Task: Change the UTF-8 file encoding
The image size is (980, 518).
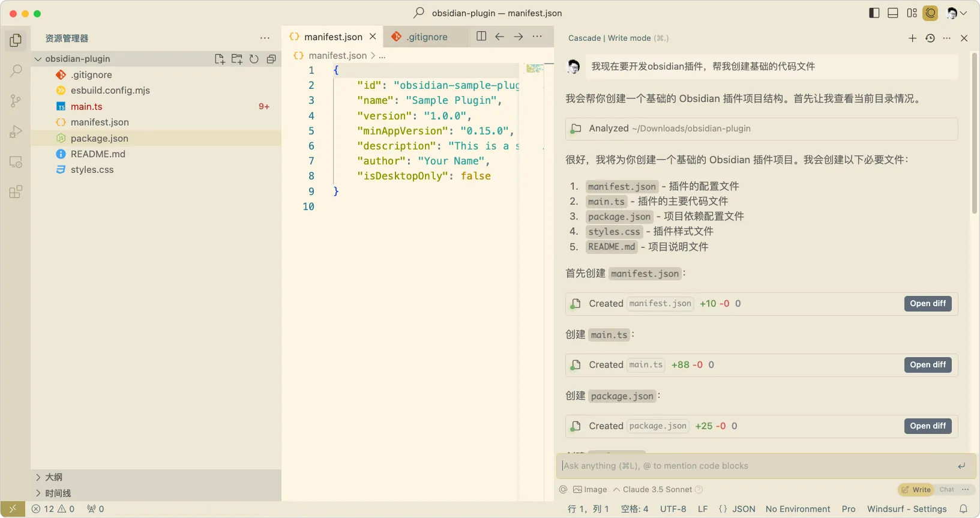Action: pyautogui.click(x=673, y=509)
